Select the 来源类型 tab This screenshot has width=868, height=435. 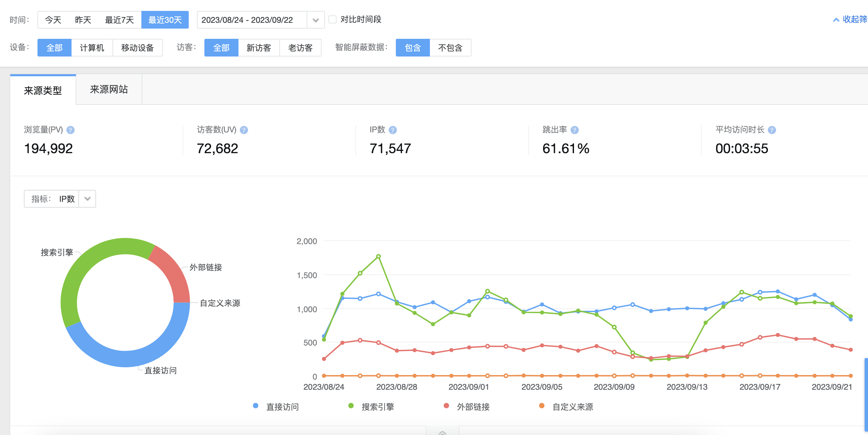pos(43,91)
